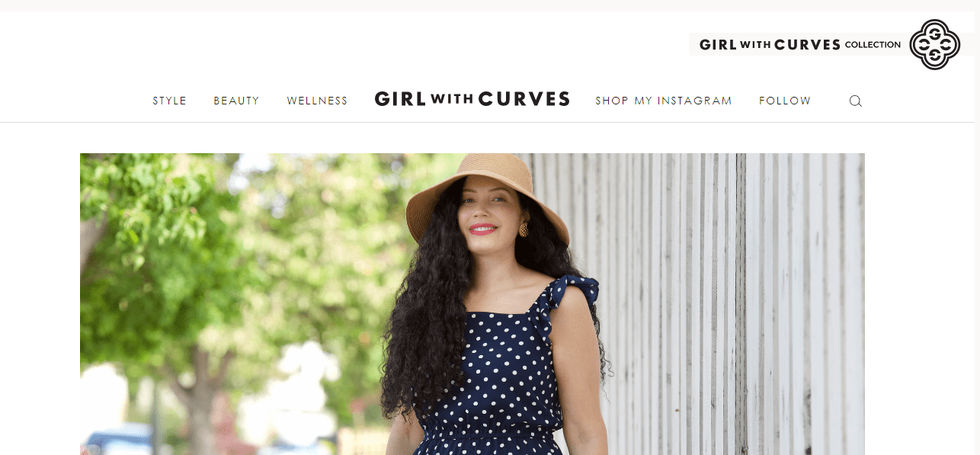Open the STYLE menu
The image size is (980, 455).
point(169,101)
